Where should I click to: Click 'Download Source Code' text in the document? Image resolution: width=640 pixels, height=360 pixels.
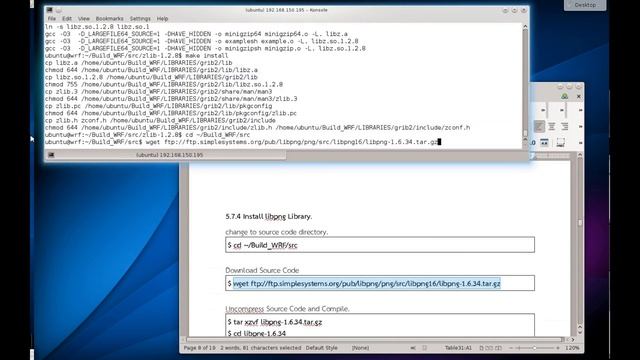[262, 270]
